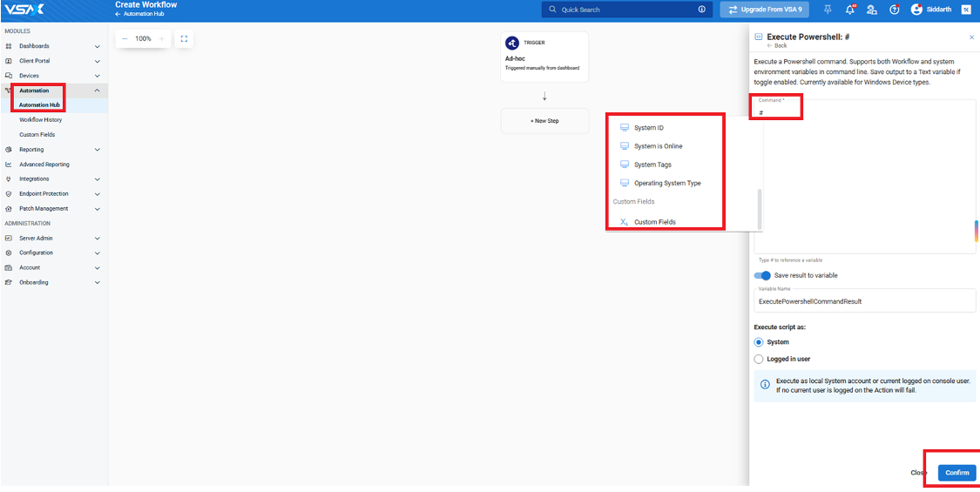Click the pin icon in header
This screenshot has width=980, height=492.
tap(827, 10)
